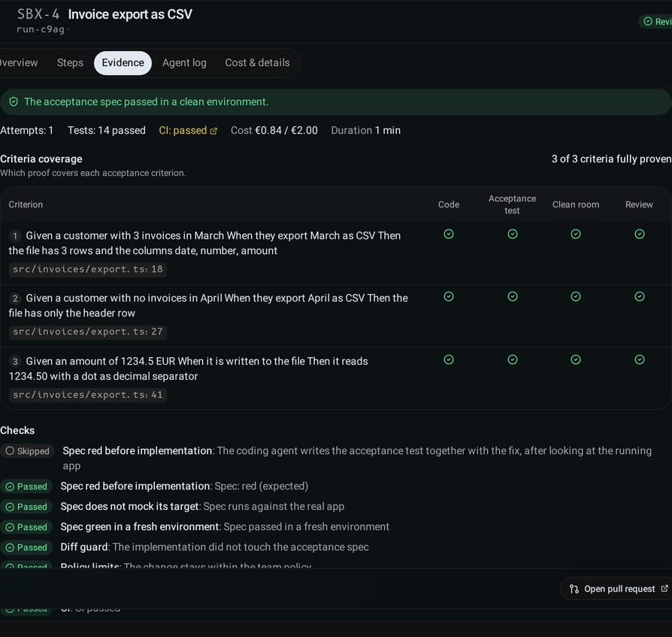The height and width of the screenshot is (637, 672).
Task: Click the criterion number 2 badge
Action: tap(15, 299)
